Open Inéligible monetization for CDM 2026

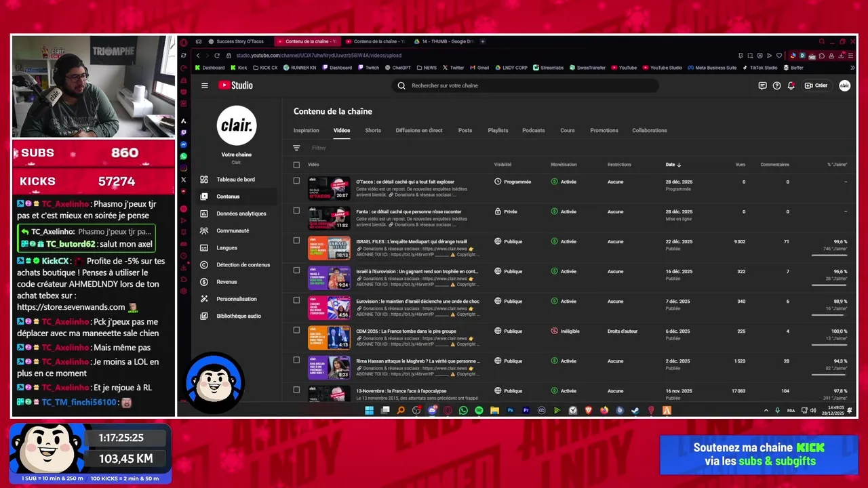pos(566,331)
